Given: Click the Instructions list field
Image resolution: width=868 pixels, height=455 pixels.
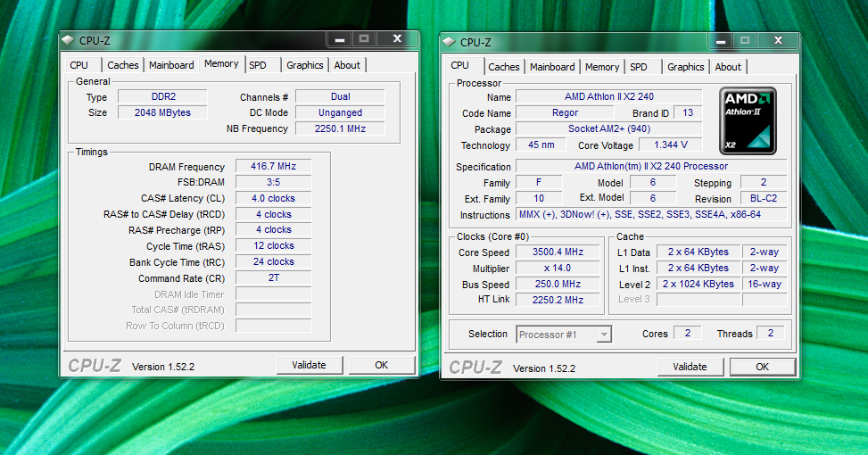Looking at the screenshot, I should (x=651, y=214).
